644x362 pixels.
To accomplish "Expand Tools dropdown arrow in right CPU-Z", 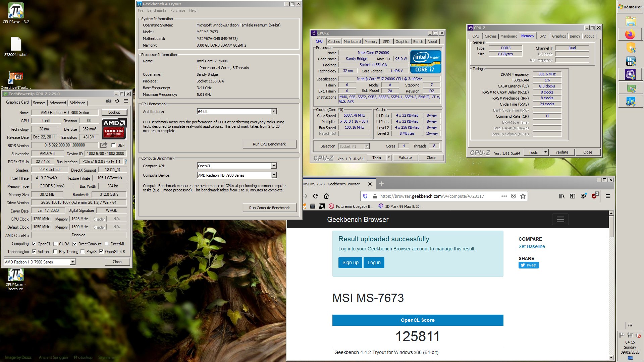I will [545, 152].
